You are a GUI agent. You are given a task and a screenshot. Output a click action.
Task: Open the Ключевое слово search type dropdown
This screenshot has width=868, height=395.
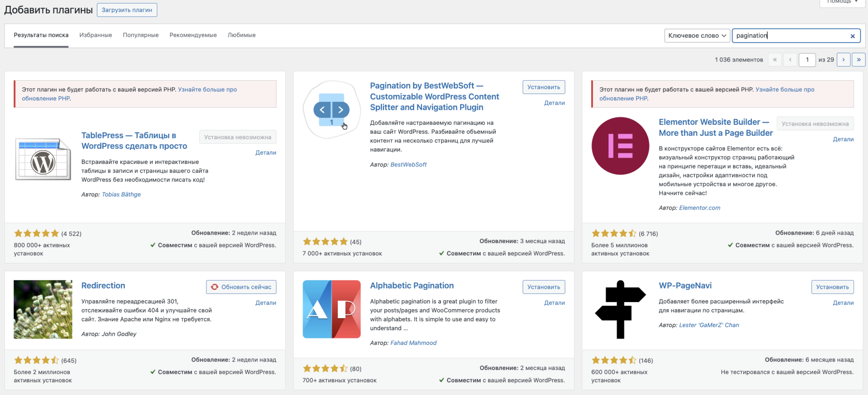pos(697,36)
